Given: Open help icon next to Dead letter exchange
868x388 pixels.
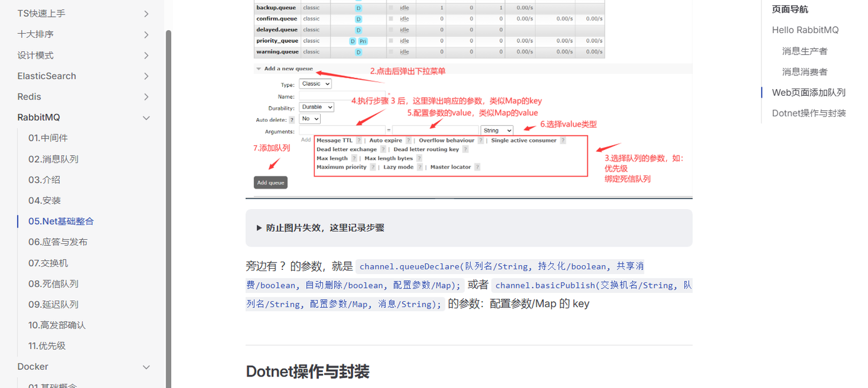Looking at the screenshot, I should tap(383, 149).
